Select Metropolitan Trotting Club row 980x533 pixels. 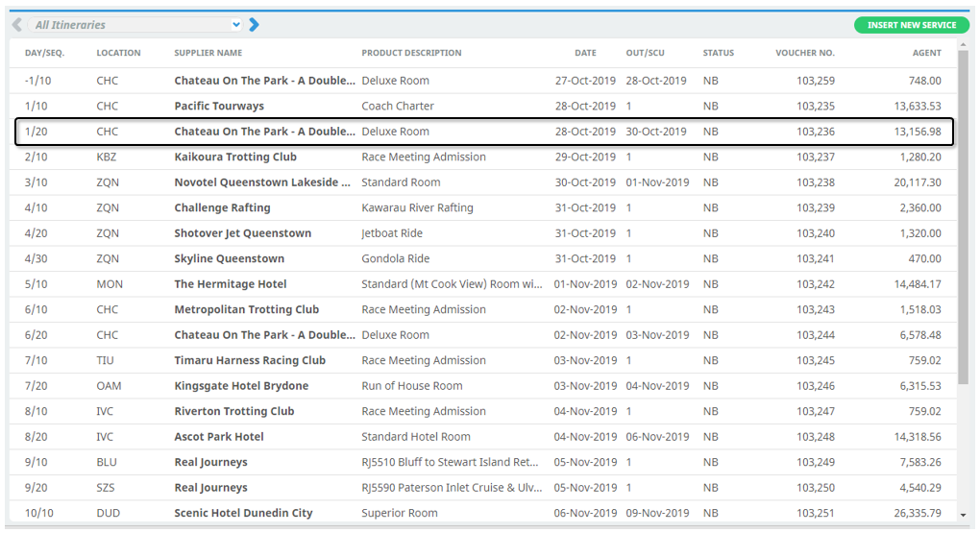click(482, 309)
